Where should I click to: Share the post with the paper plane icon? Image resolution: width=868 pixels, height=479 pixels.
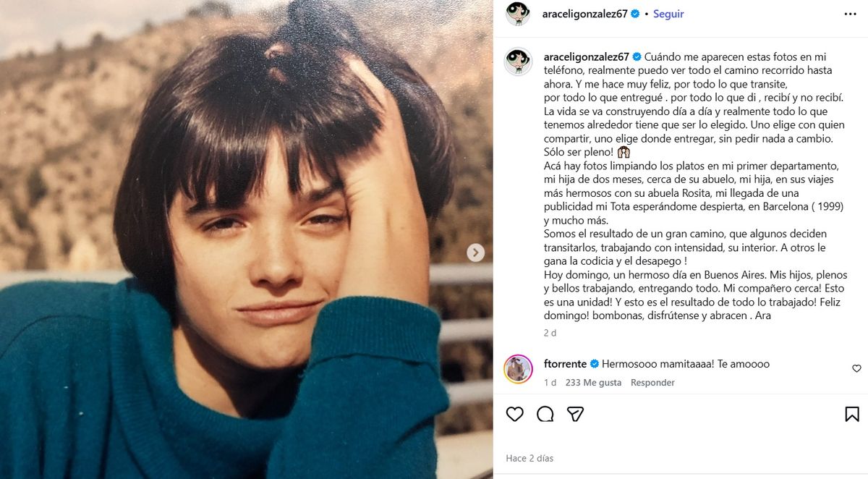pos(575,414)
